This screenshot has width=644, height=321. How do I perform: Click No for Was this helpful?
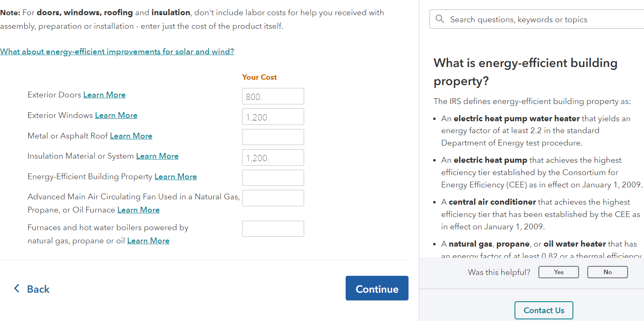click(607, 272)
